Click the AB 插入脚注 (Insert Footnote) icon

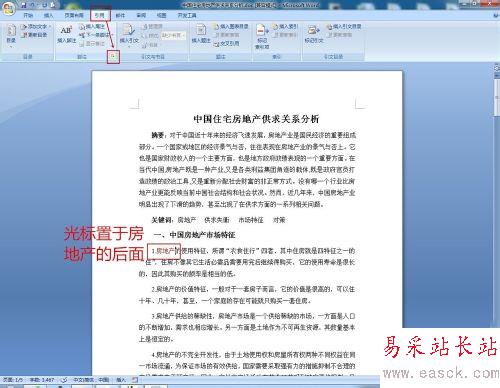coord(66,34)
